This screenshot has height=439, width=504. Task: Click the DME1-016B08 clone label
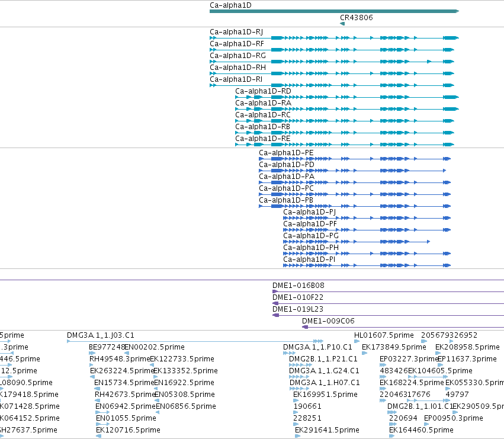[x=298, y=286]
